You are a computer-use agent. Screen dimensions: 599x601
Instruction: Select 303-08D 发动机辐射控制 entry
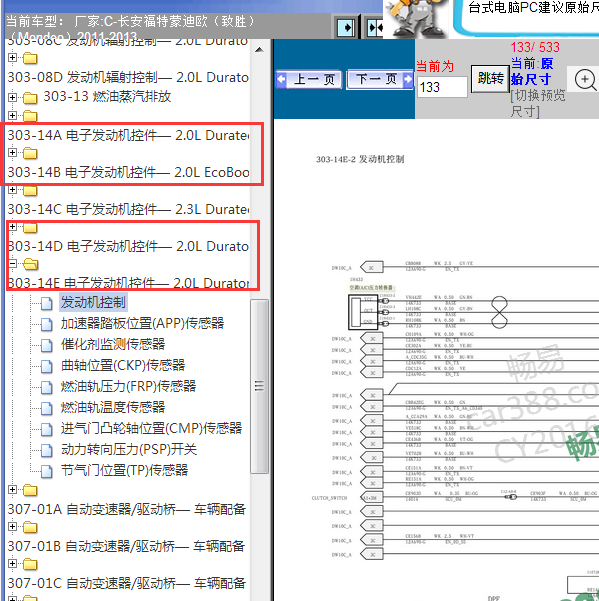[x=128, y=77]
